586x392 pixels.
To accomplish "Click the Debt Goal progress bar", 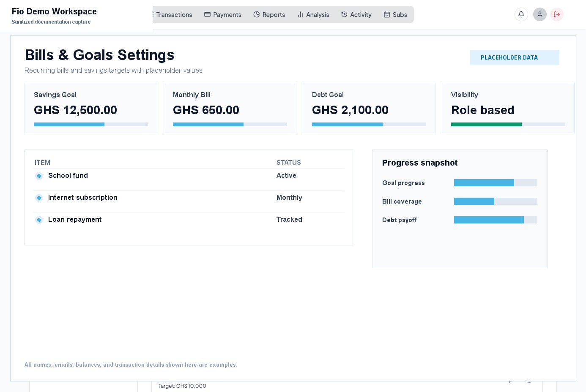I will point(369,124).
